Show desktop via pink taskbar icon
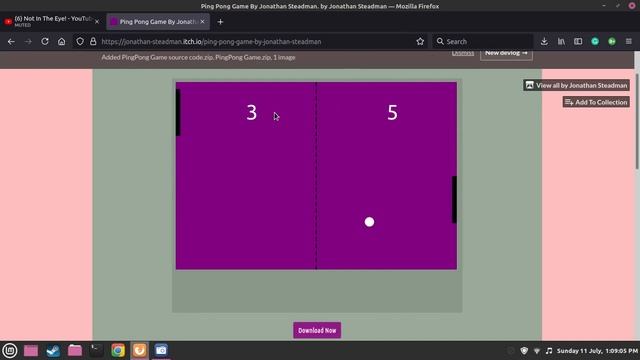This screenshot has width=640, height=360. (31, 350)
